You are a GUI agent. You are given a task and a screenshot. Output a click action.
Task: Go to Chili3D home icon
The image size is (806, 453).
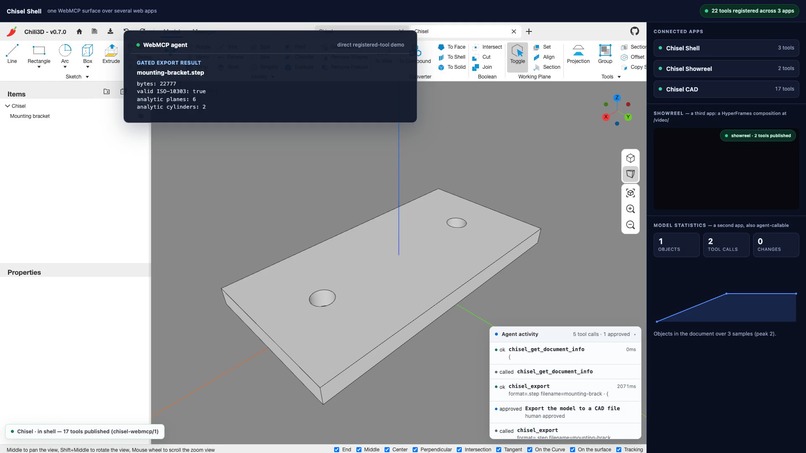(79, 31)
